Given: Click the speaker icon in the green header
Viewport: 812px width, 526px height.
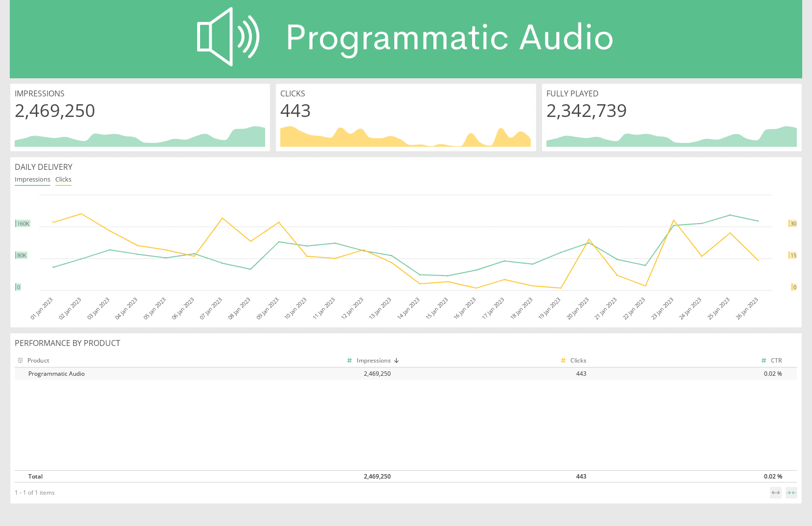Looking at the screenshot, I should pyautogui.click(x=228, y=37).
